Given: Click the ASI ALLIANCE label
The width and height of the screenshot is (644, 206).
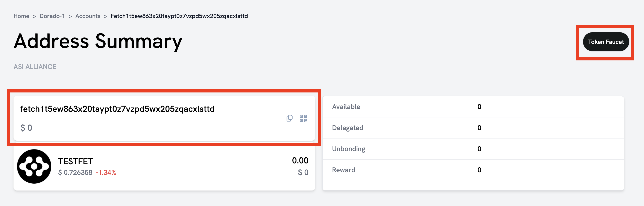Looking at the screenshot, I should pos(35,67).
